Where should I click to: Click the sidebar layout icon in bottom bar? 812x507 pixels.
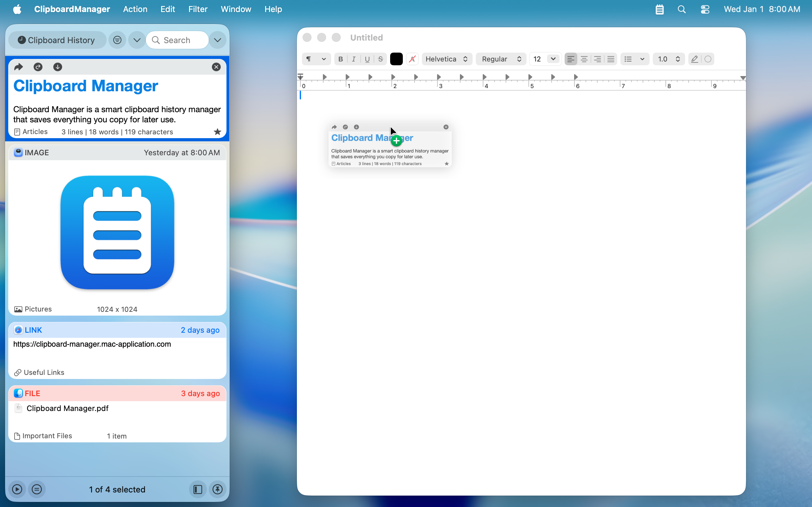coord(198,489)
